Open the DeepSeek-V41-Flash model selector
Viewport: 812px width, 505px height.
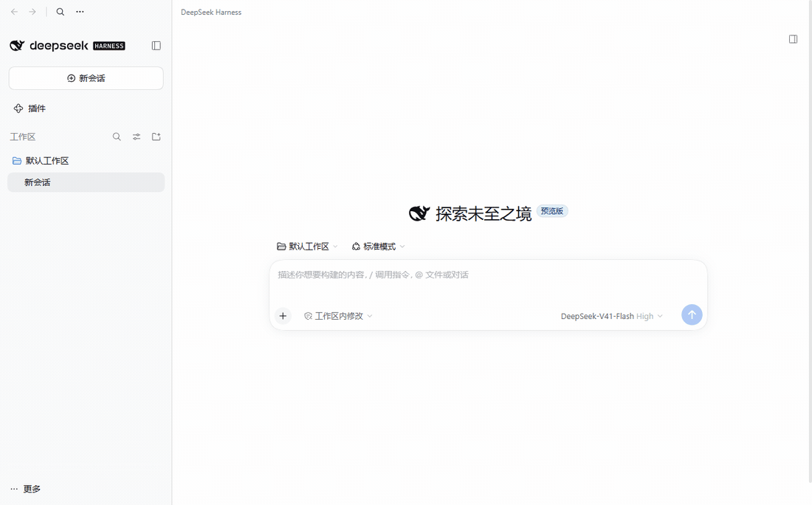coord(612,316)
